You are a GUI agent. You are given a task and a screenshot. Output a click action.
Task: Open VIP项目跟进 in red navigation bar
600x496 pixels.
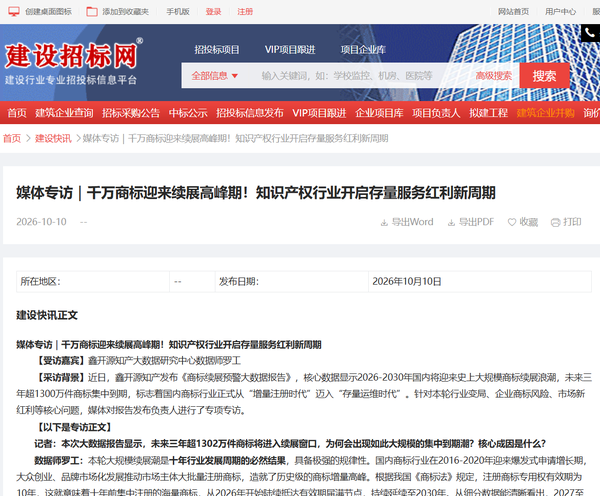(319, 113)
